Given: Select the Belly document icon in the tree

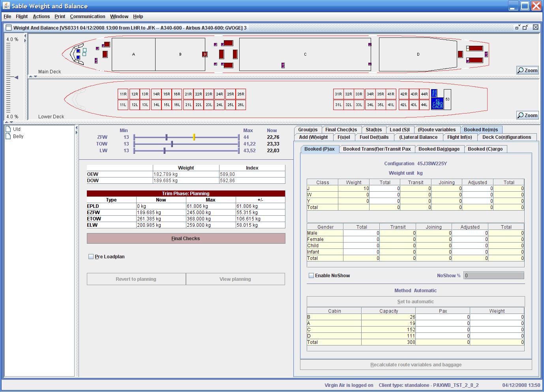Looking at the screenshot, I should click(8, 136).
